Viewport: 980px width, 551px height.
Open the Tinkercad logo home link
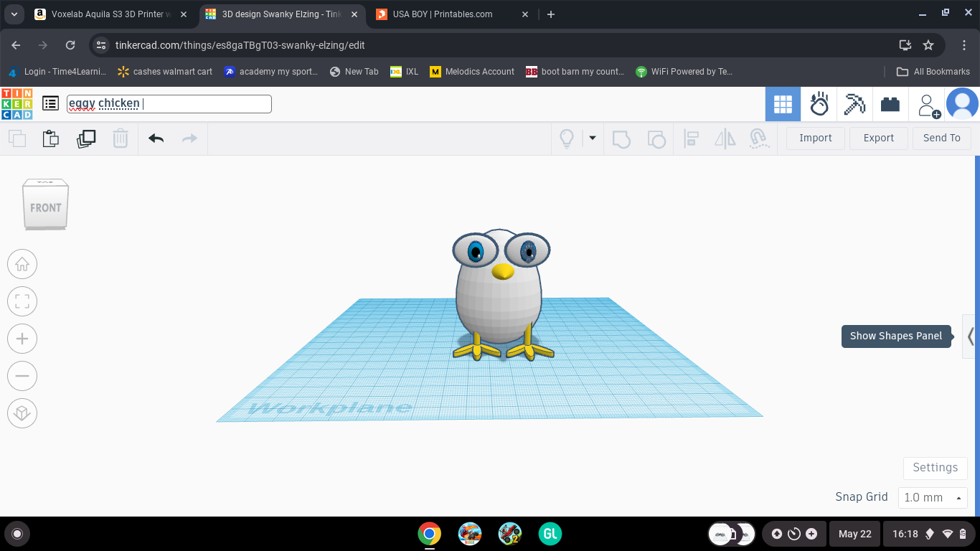[x=17, y=104]
